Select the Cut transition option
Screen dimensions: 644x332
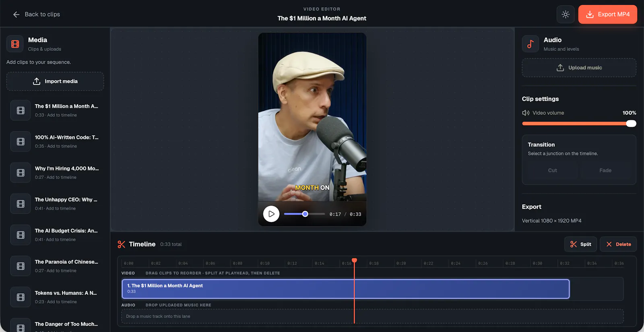tap(552, 170)
